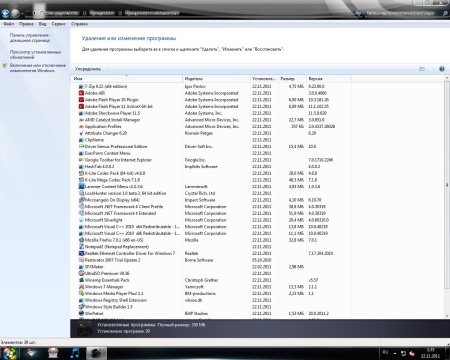The height and width of the screenshot is (360, 450).
Task: Go back with the blue back arrow
Action: point(5,13)
